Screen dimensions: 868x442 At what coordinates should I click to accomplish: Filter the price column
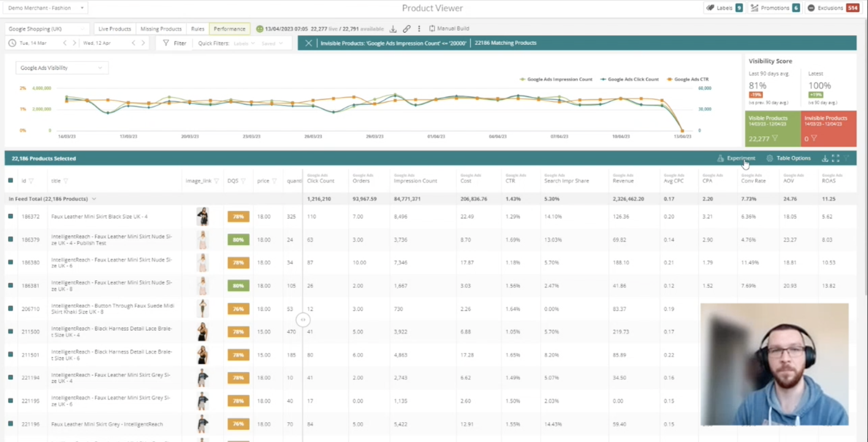coord(275,181)
